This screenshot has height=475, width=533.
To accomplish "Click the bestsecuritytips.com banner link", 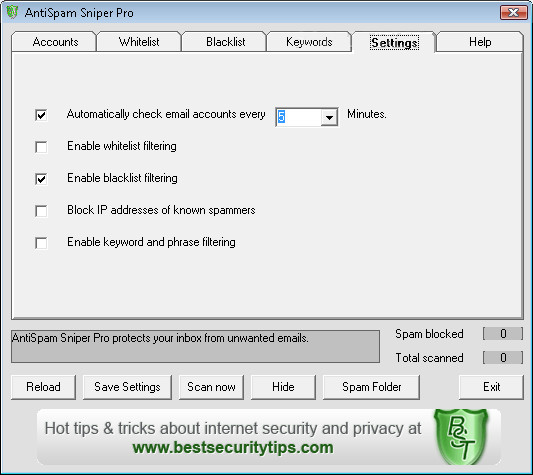I will (x=233, y=447).
